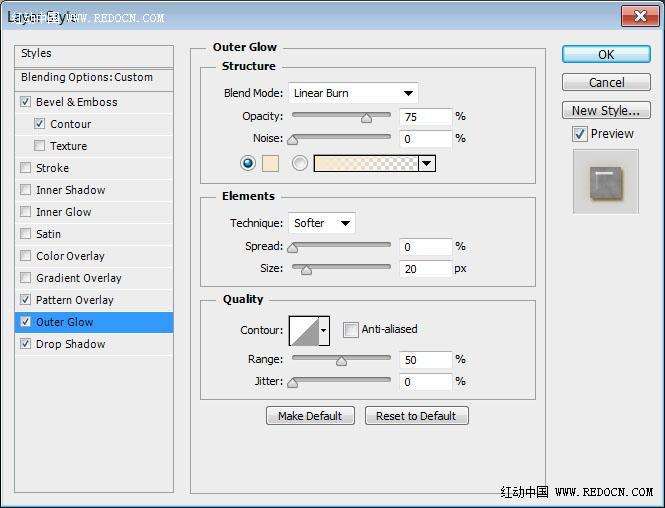This screenshot has height=508, width=665.
Task: Select the solid color radio button
Action: pos(247,163)
